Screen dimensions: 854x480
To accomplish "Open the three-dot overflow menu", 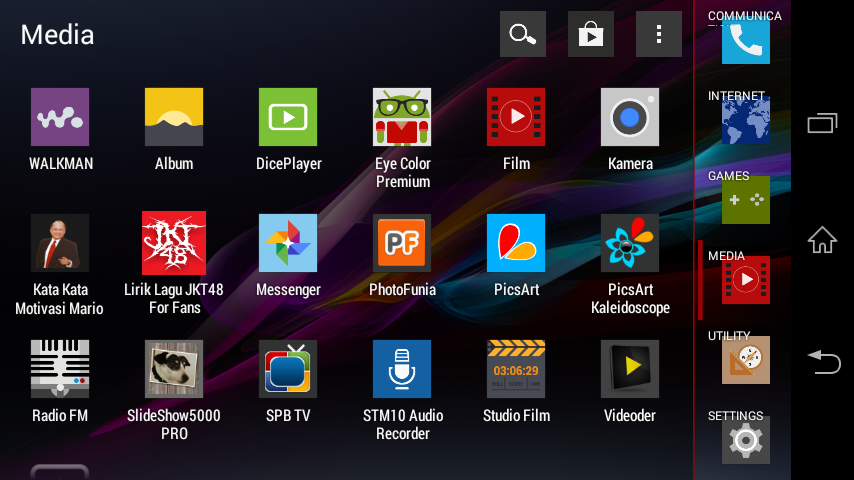I will coord(659,34).
